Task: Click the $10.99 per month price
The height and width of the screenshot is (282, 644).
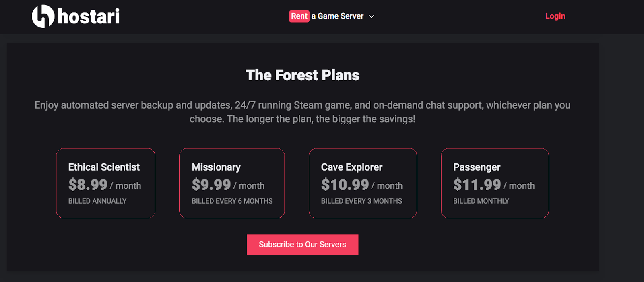Action: point(362,185)
